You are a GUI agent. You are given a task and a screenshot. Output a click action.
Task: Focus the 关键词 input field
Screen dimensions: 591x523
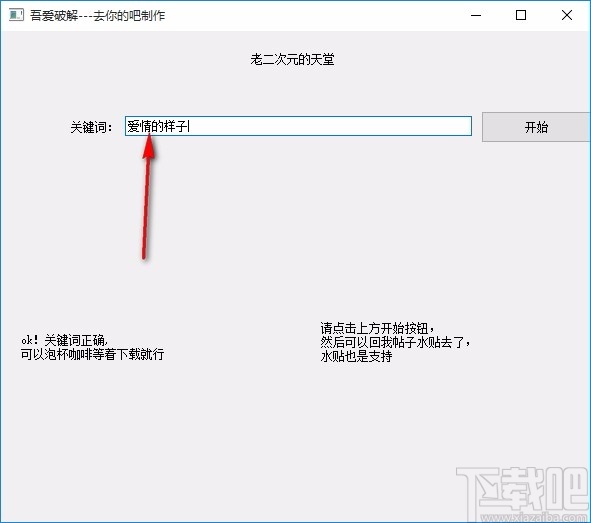tap(298, 126)
